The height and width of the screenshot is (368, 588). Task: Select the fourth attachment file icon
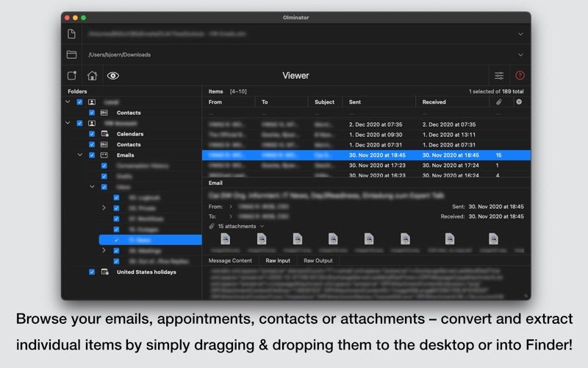point(333,238)
